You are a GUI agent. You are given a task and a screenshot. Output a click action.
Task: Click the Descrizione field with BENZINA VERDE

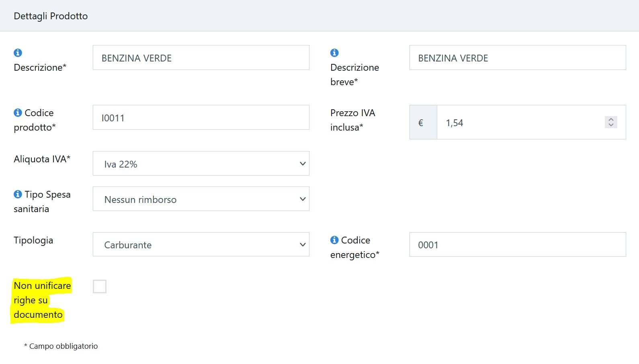coord(201,57)
